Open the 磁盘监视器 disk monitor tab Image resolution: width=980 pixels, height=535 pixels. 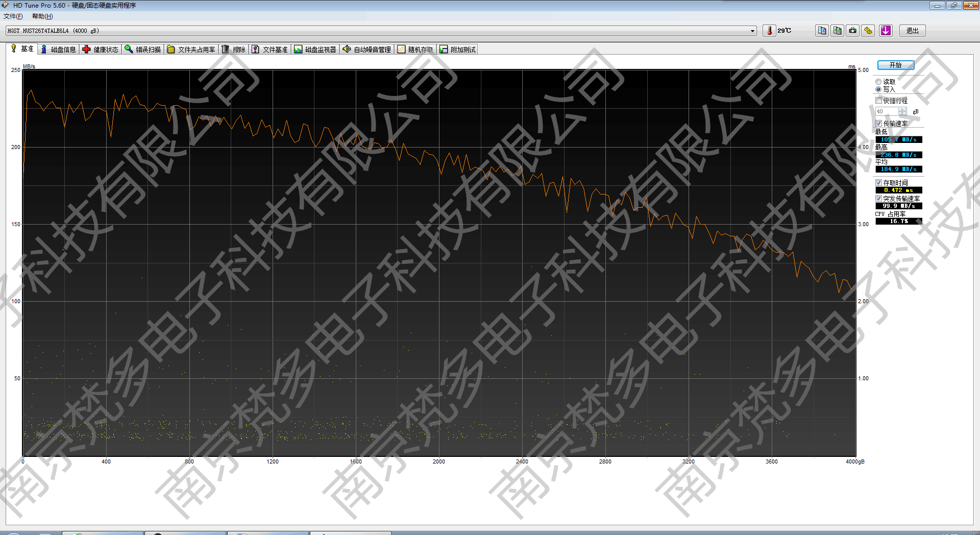click(x=315, y=50)
